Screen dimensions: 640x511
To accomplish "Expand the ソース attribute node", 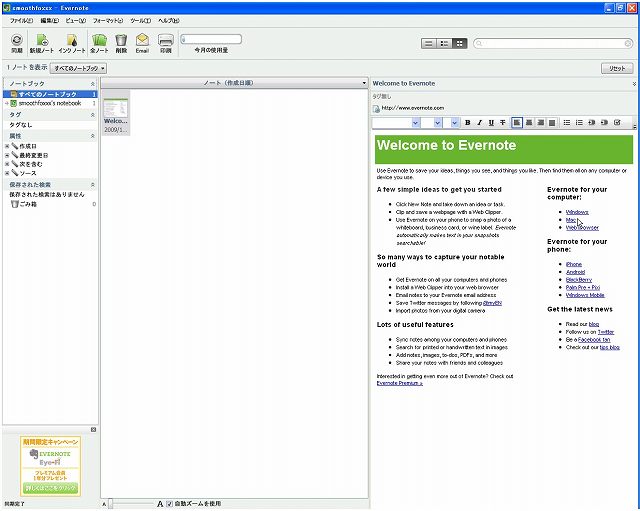I will [7, 173].
